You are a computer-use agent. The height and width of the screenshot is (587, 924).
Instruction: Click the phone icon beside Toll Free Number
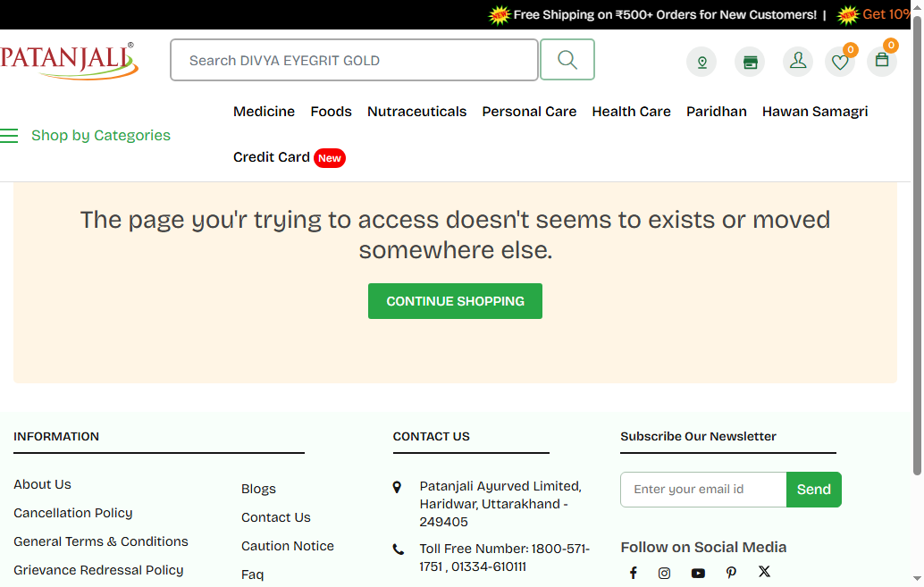click(x=399, y=549)
